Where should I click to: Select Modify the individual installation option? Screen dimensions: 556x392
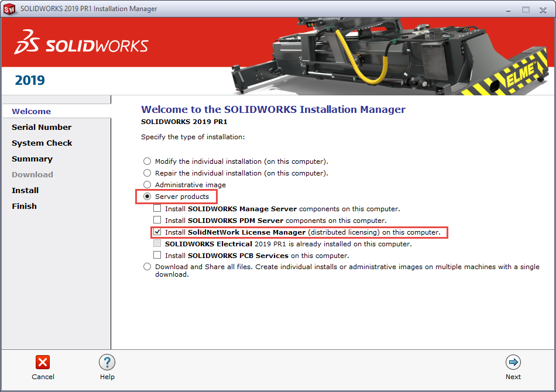(x=147, y=161)
